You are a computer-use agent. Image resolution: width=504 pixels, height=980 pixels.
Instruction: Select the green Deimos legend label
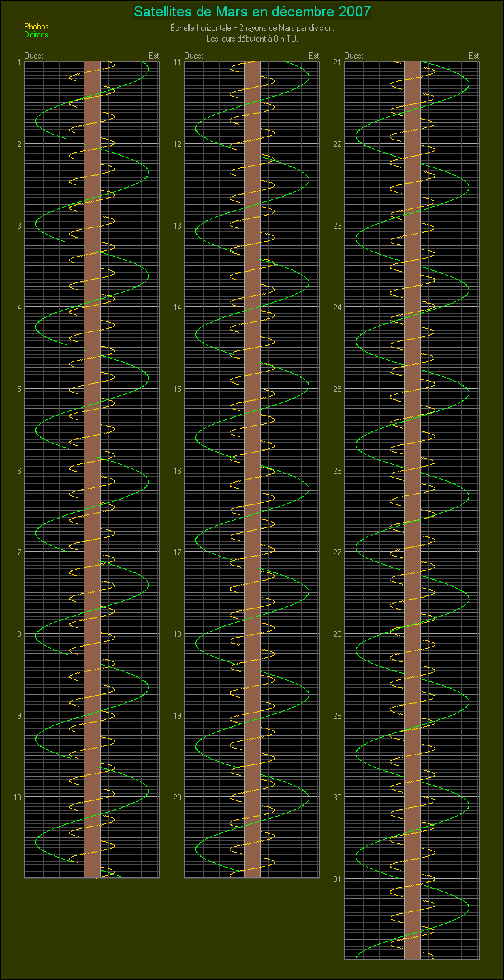[36, 35]
